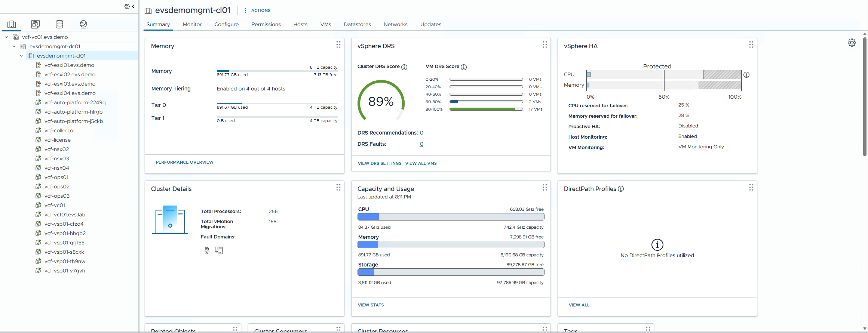Select host vcf-esxi02.evs.demo in tree
Screen dimensions: 868x333
click(x=70, y=74)
